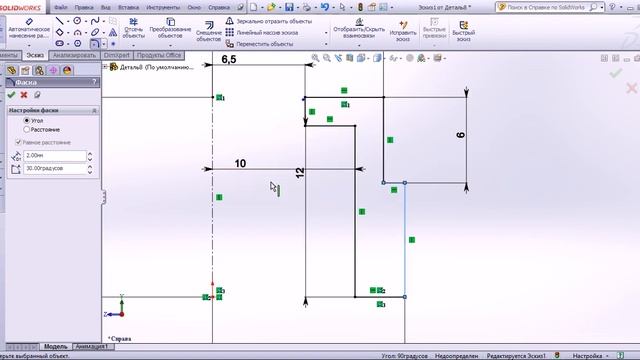Click the New document icon
Image resolution: width=640 pixels, height=360 pixels.
[253, 7]
